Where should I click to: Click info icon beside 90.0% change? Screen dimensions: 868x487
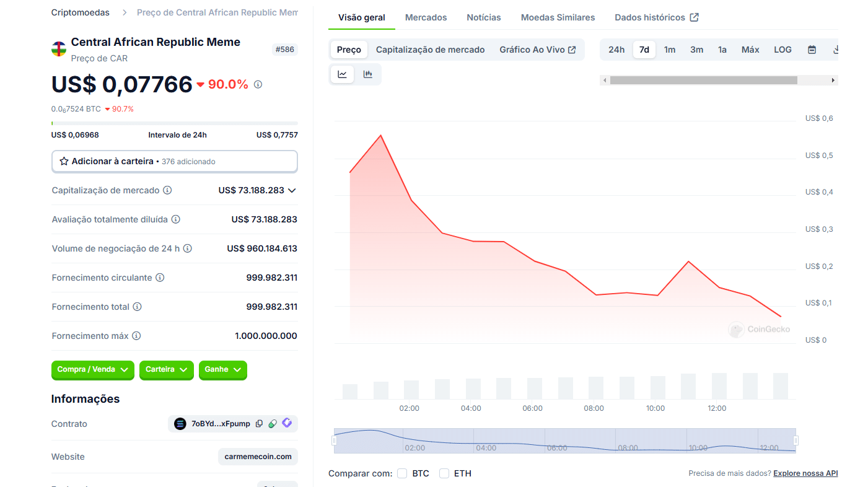pos(258,84)
